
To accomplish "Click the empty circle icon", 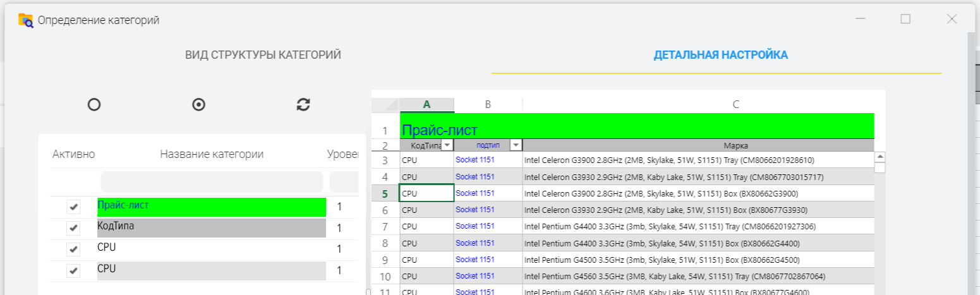I will point(94,105).
